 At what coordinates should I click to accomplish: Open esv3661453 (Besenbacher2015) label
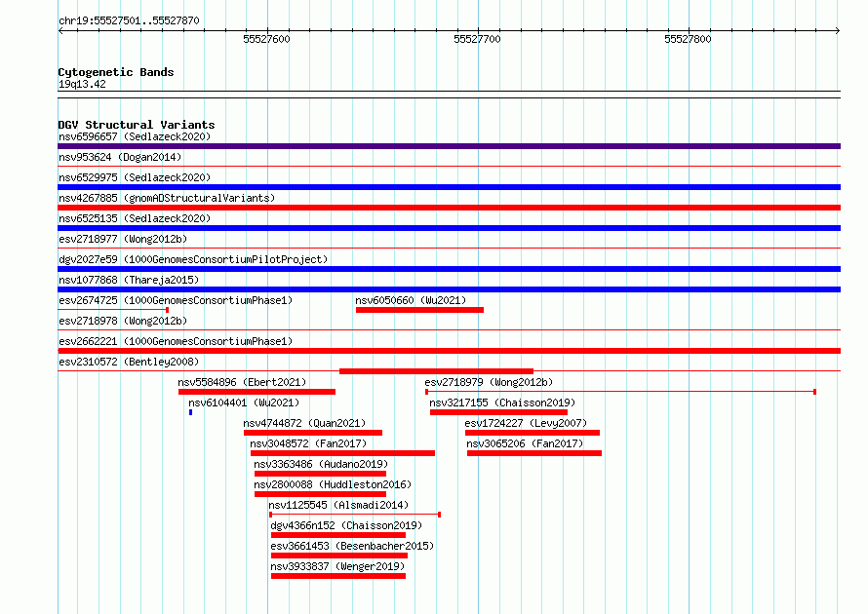tap(352, 546)
